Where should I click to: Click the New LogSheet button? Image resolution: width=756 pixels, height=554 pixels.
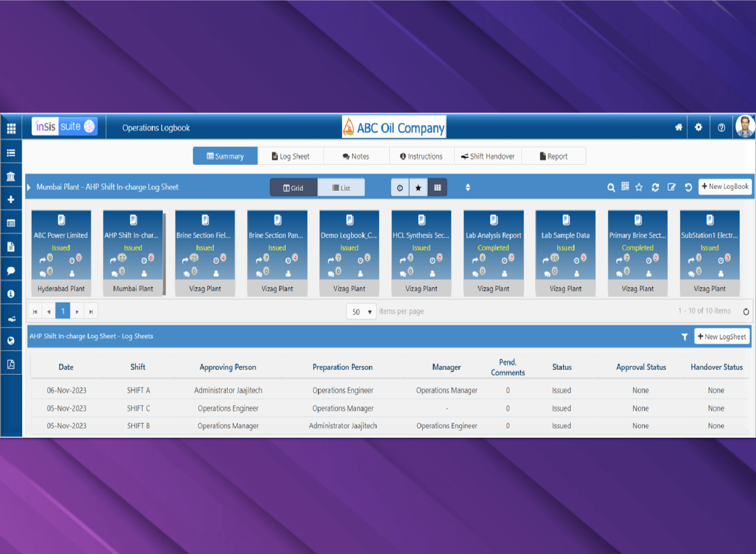(x=722, y=336)
